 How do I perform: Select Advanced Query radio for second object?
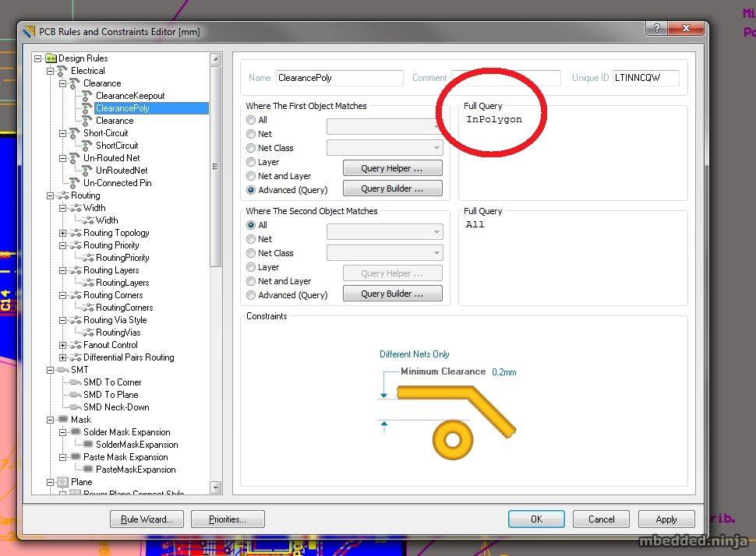pos(251,295)
